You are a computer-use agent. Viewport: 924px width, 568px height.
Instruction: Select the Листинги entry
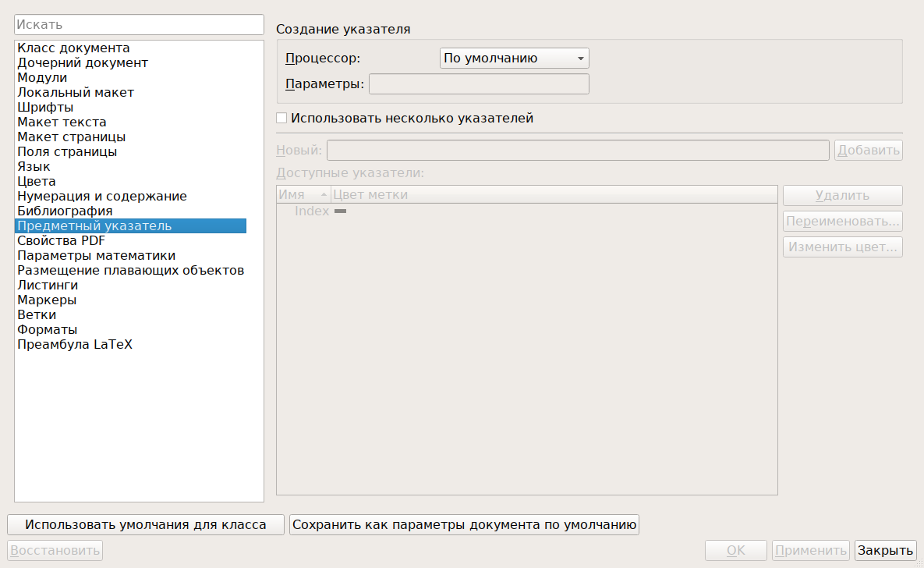click(130, 285)
